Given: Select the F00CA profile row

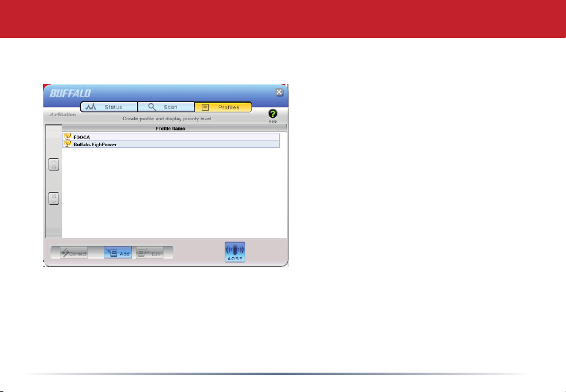Looking at the screenshot, I should point(171,137).
